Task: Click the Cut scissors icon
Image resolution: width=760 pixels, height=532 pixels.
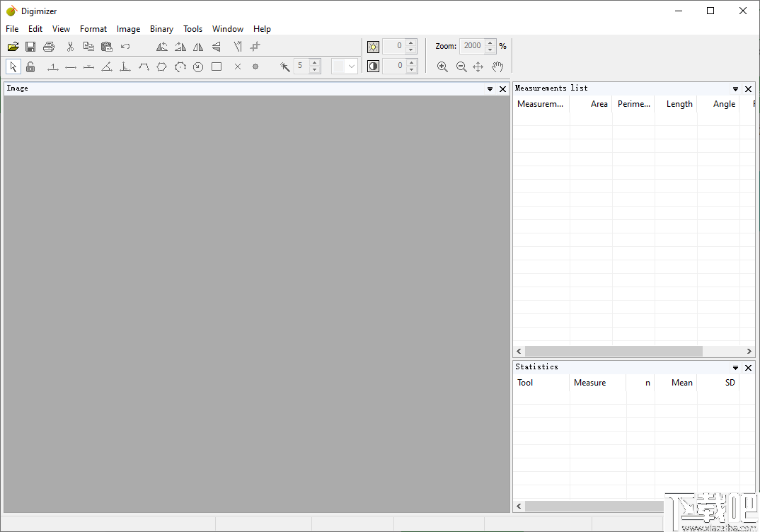Action: click(x=70, y=47)
